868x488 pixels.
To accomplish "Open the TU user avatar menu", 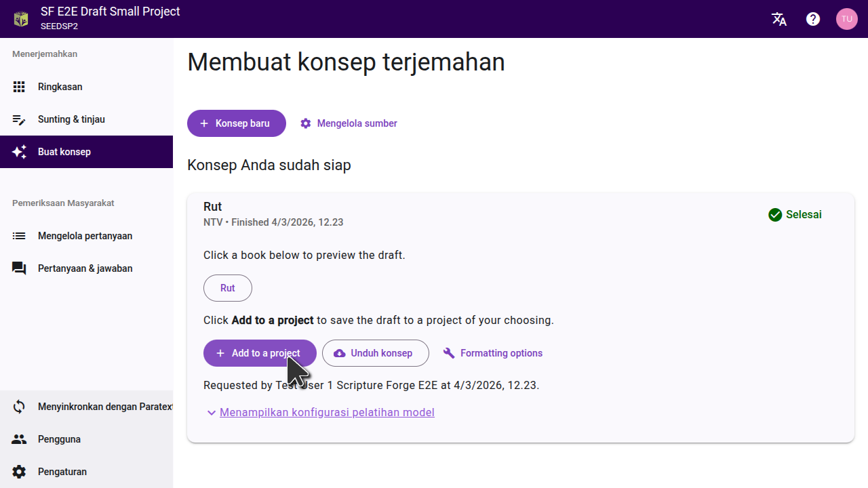I will 846,19.
